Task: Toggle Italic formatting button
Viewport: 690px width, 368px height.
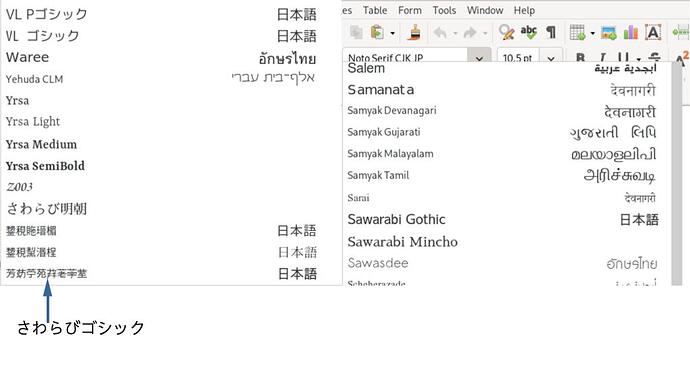Action: click(x=602, y=57)
